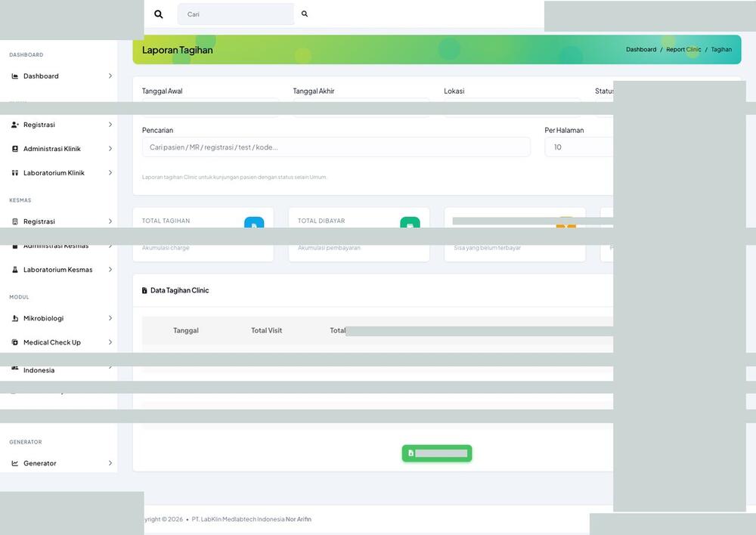
Task: Click the large magnifier icon in header
Action: [x=158, y=14]
